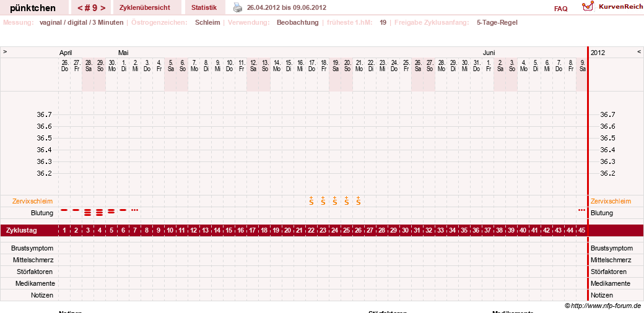Select the S+ mucus symbol on cycle day 26
Image resolution: width=644 pixels, height=313 pixels.
(358, 200)
